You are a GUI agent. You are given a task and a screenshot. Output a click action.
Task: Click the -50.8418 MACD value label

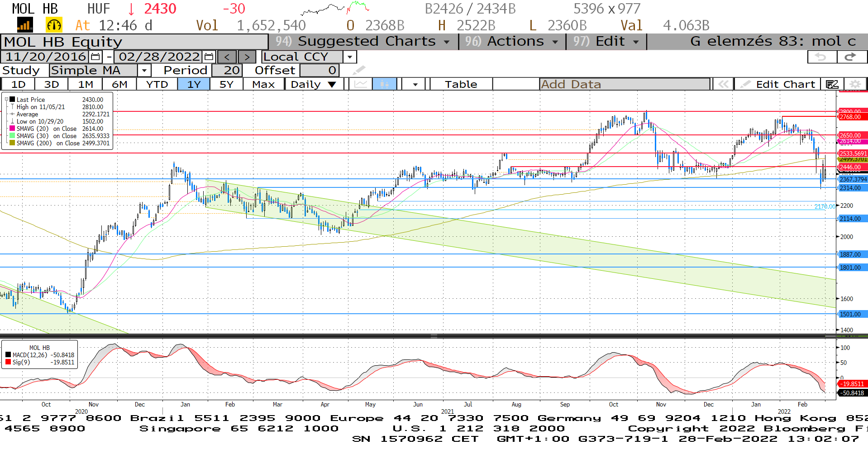[853, 393]
